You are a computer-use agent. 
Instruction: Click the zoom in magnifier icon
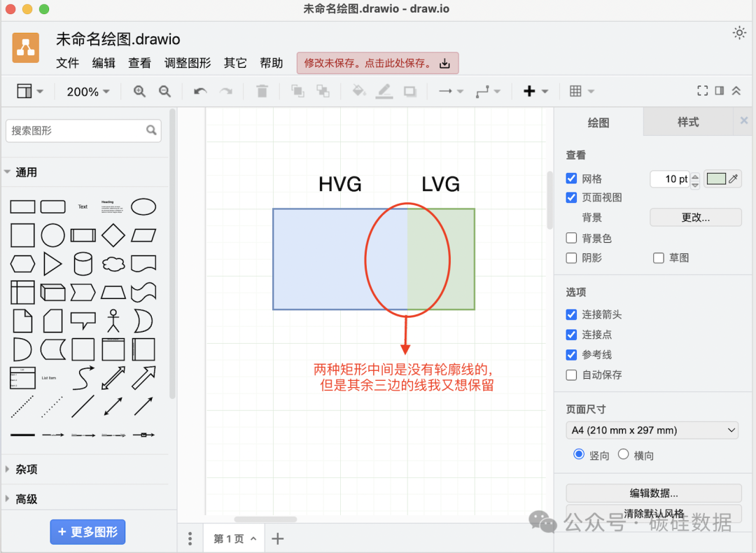click(139, 91)
